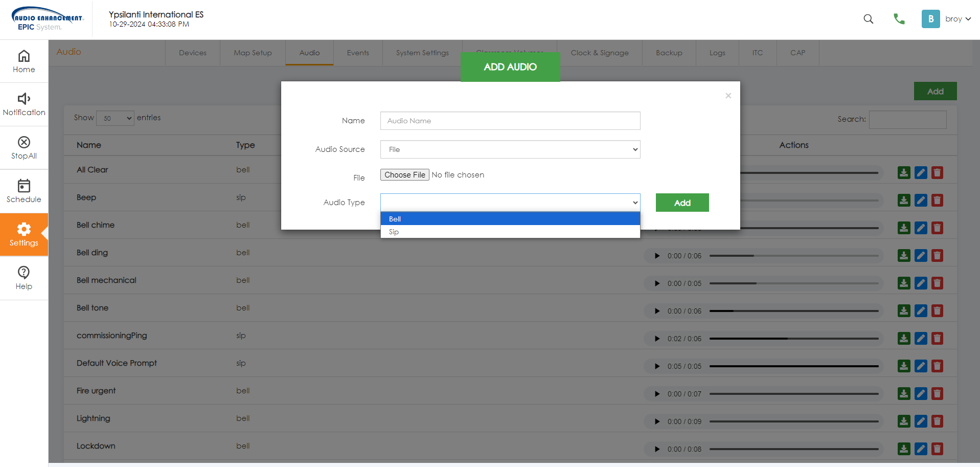Open the Home sidebar icon

tap(24, 56)
